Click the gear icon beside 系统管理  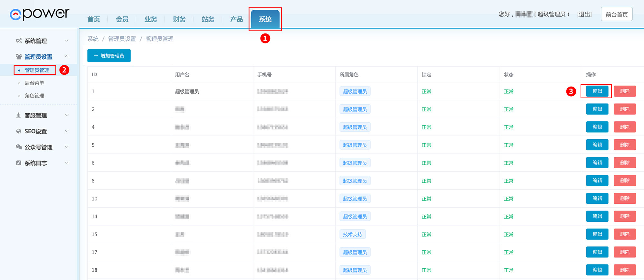[x=19, y=41]
